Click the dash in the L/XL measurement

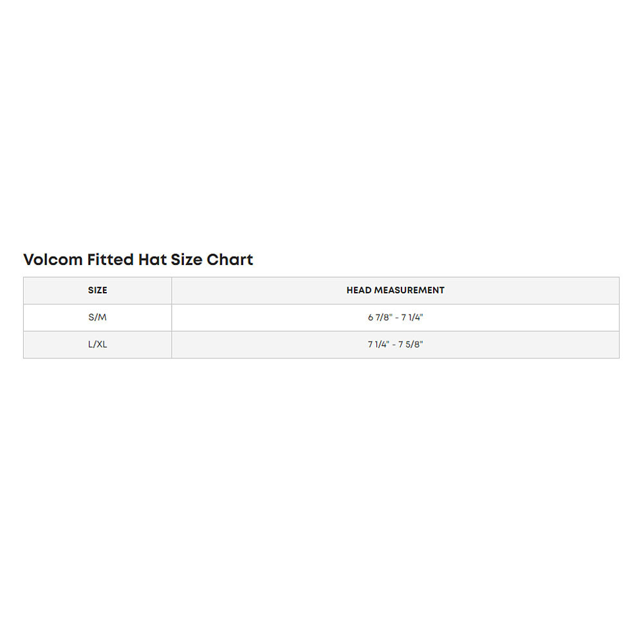point(394,345)
